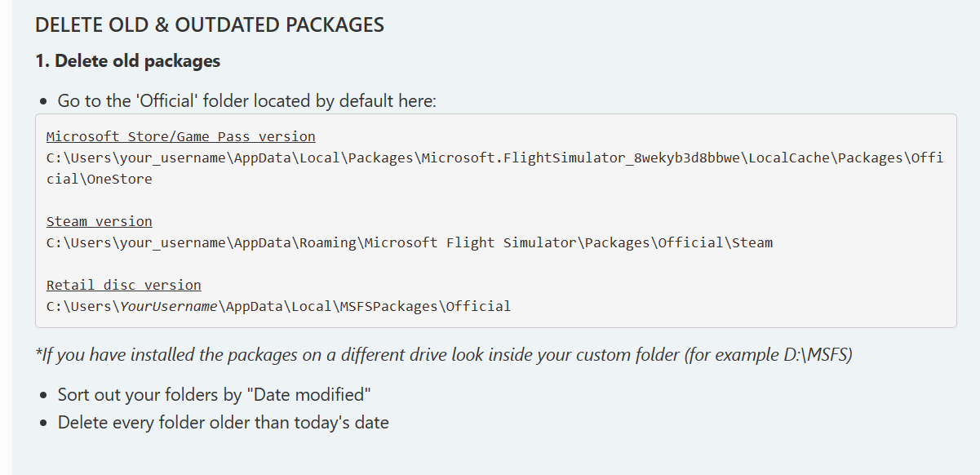Image resolution: width=980 pixels, height=475 pixels.
Task: Click the underlined 'Steam version' label
Action: (99, 221)
